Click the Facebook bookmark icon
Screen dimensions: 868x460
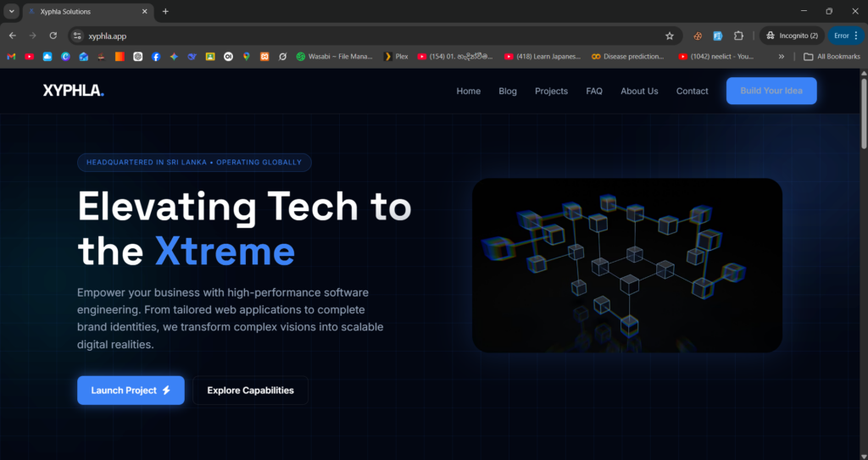tap(156, 57)
